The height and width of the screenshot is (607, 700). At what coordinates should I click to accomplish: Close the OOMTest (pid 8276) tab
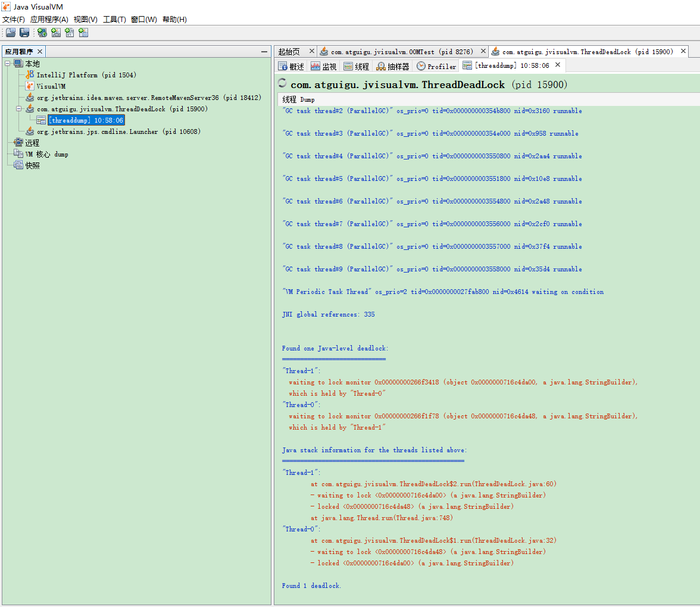pos(483,51)
